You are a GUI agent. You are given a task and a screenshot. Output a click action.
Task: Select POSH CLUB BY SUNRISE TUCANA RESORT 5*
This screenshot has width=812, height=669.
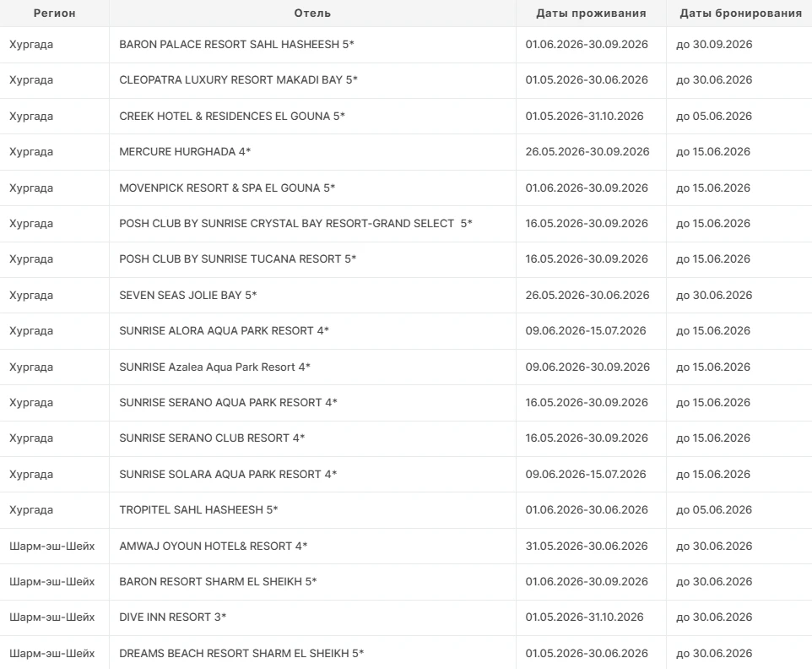tap(238, 259)
